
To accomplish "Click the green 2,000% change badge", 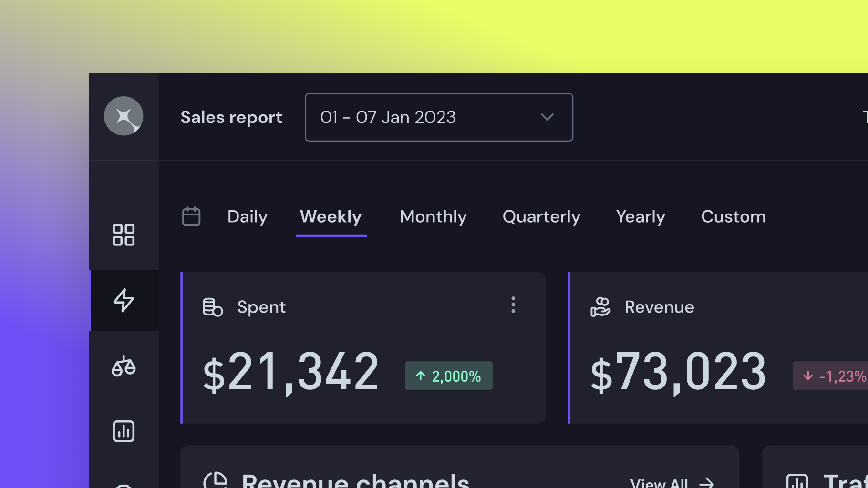I will click(x=449, y=376).
